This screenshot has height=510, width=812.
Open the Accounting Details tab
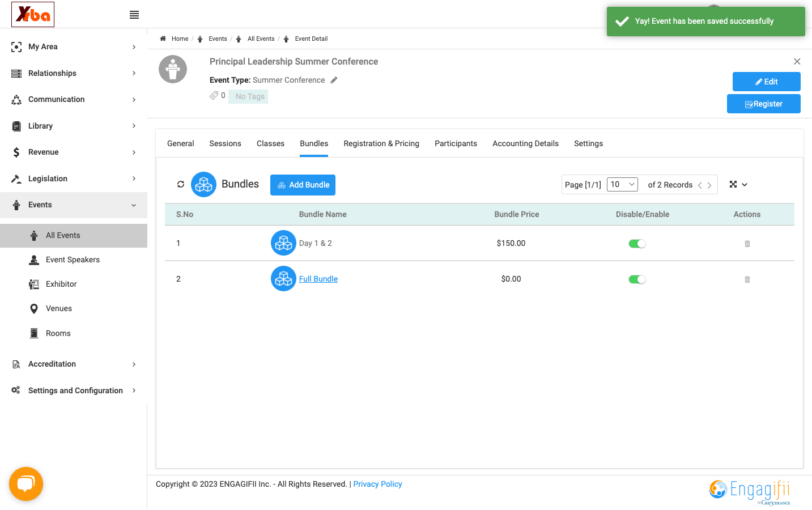coord(525,143)
